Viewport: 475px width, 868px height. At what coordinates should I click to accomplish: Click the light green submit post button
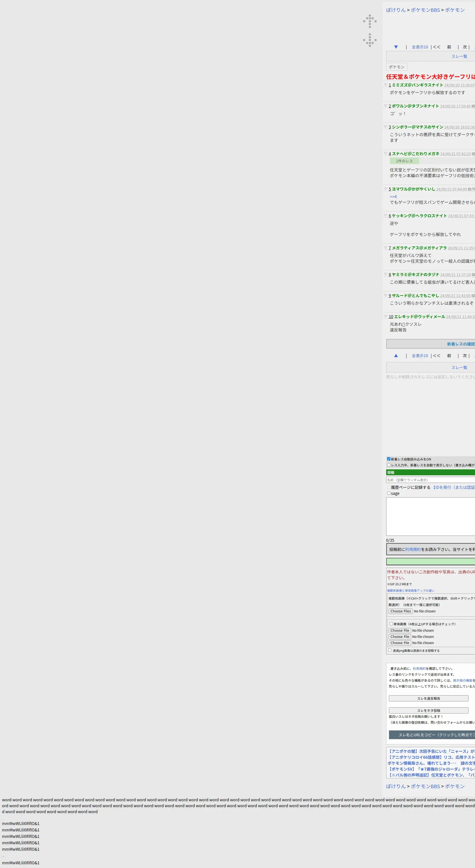point(430,561)
